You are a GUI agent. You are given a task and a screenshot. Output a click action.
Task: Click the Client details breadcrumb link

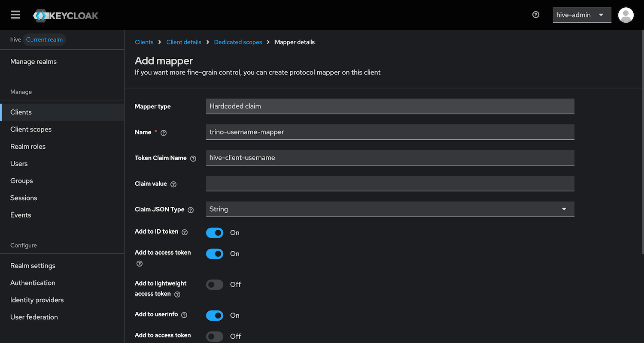point(184,42)
